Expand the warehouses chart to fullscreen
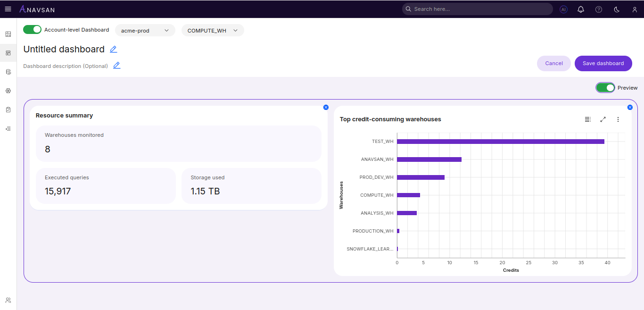Screen dimensions: 644x310 point(603,119)
